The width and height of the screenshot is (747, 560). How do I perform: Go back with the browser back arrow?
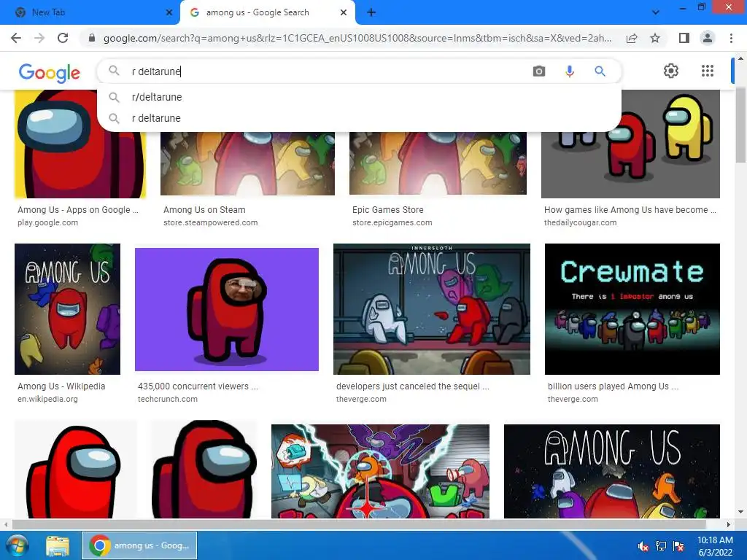coord(16,38)
